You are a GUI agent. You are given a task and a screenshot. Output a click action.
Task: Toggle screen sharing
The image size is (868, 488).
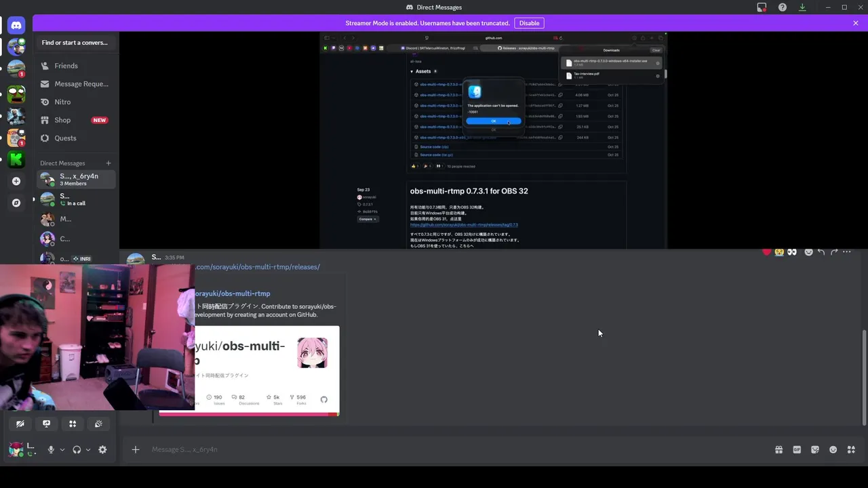click(x=46, y=424)
